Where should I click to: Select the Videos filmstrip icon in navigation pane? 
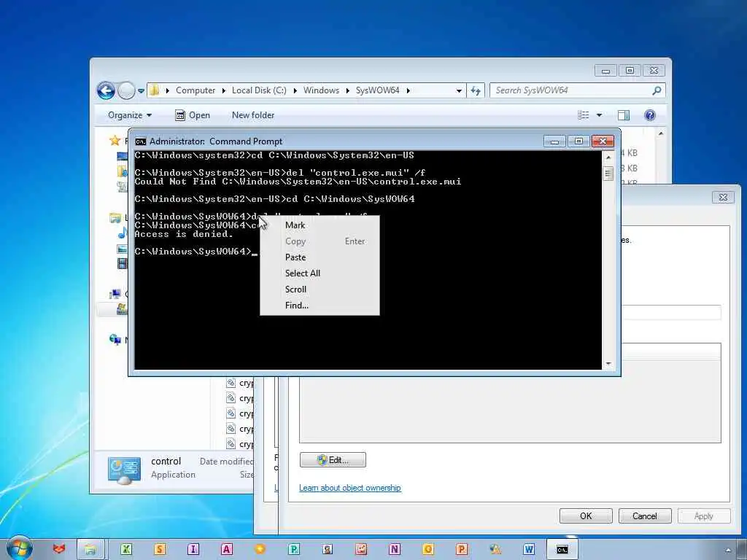(x=123, y=263)
